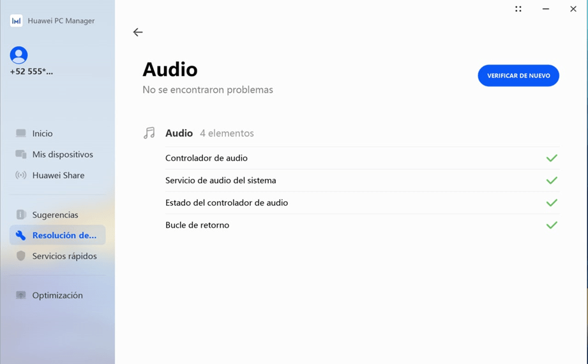Click green checkmark for Controlador de audio
Viewport: 588px width, 364px height.
tap(552, 158)
